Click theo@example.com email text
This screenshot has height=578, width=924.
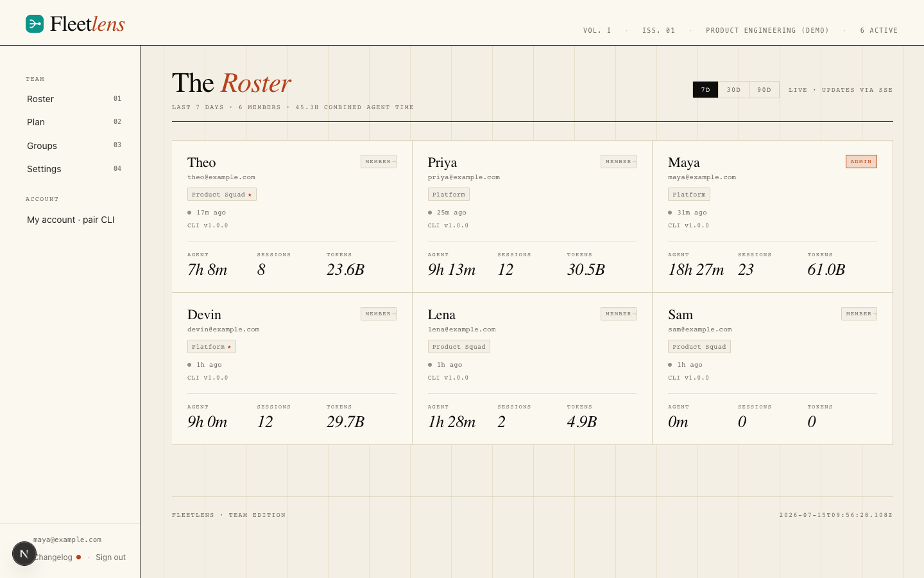(x=221, y=177)
